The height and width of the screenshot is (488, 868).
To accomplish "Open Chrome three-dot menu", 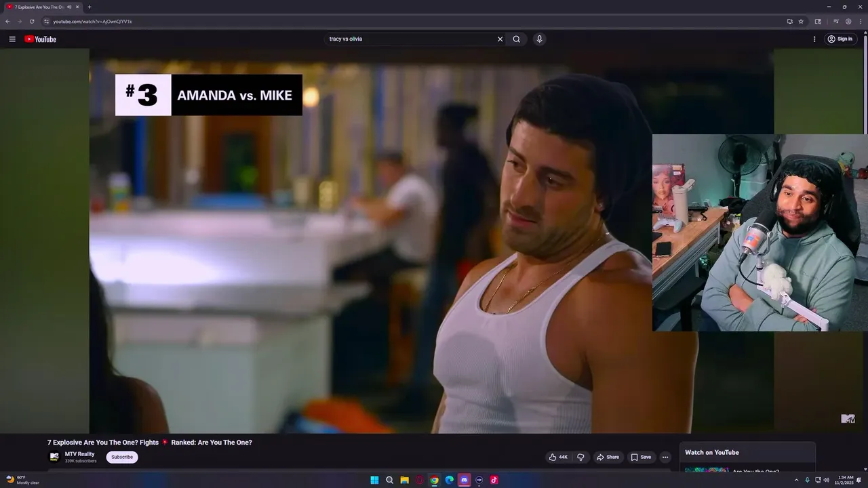I will point(860,22).
